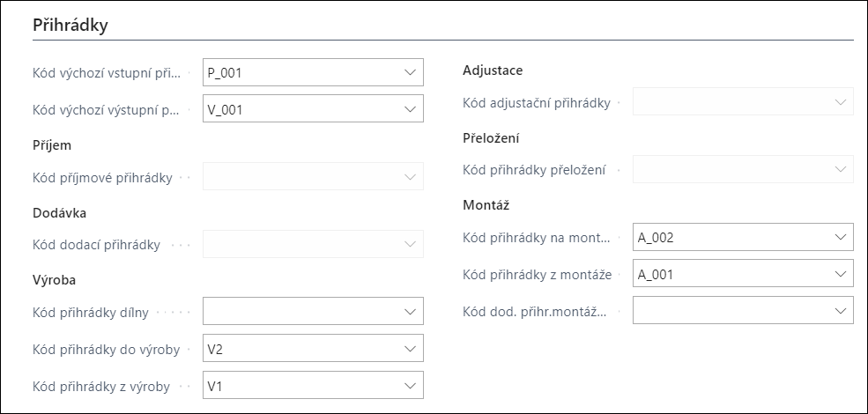Expand the Kód příjmové přihrádky dropdown chevron
The height and width of the screenshot is (414, 868).
point(410,177)
